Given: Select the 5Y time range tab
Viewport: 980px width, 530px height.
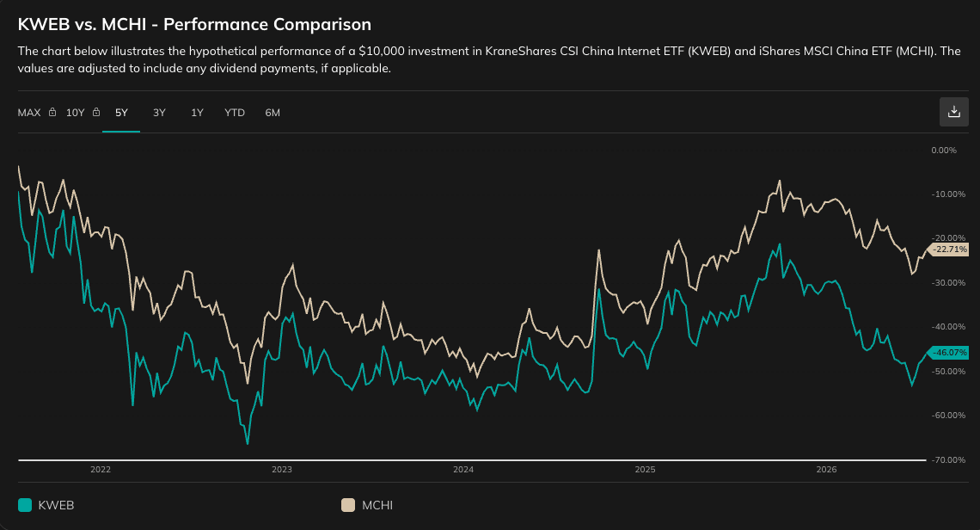Looking at the screenshot, I should (x=121, y=113).
